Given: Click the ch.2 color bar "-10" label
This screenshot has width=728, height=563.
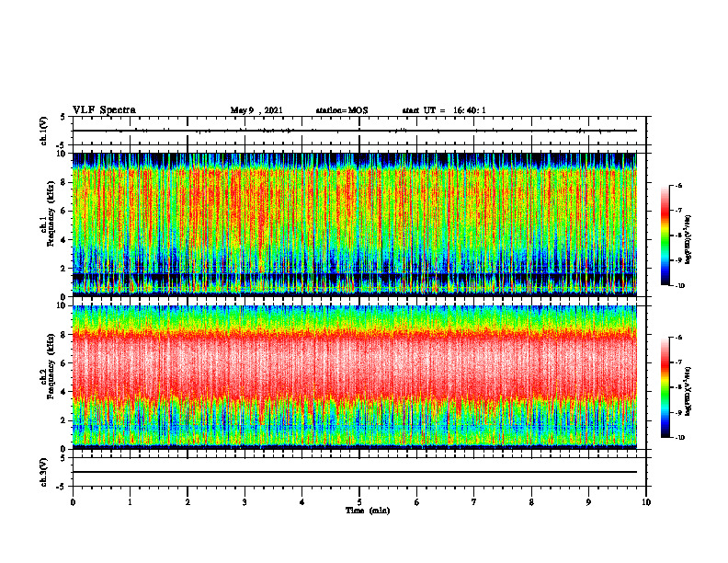Looking at the screenshot, I should [680, 438].
